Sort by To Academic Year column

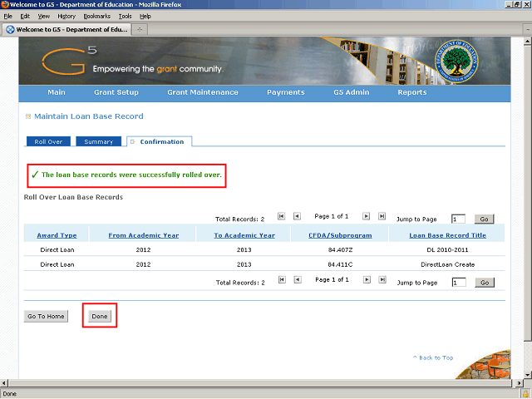(244, 235)
